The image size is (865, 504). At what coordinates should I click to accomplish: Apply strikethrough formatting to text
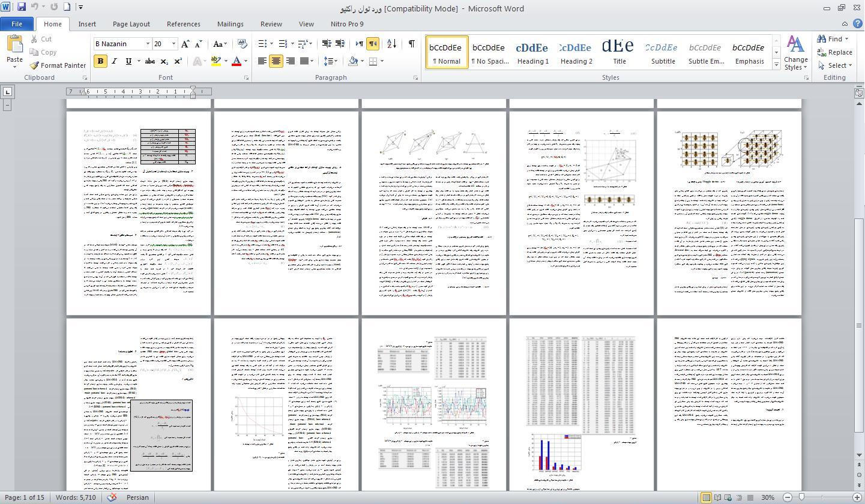150,61
